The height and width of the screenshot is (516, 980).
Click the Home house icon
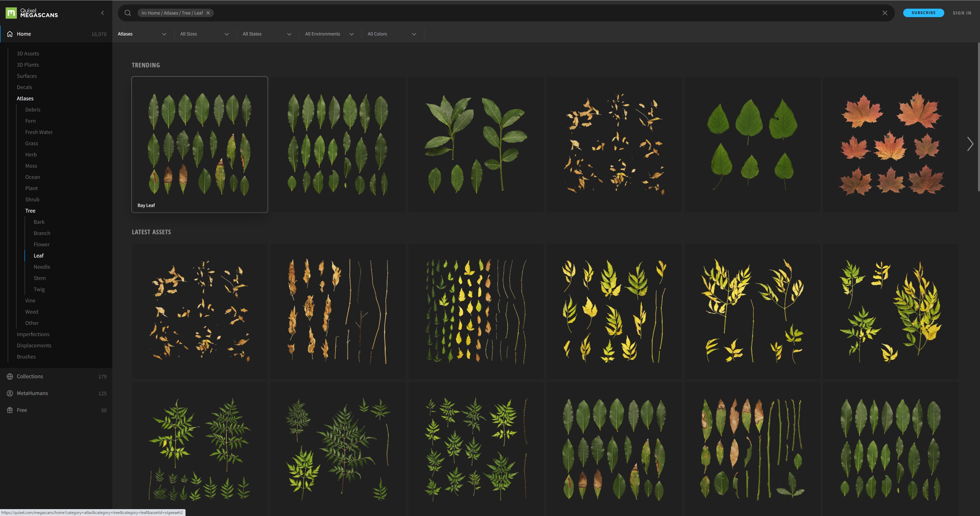pyautogui.click(x=10, y=34)
